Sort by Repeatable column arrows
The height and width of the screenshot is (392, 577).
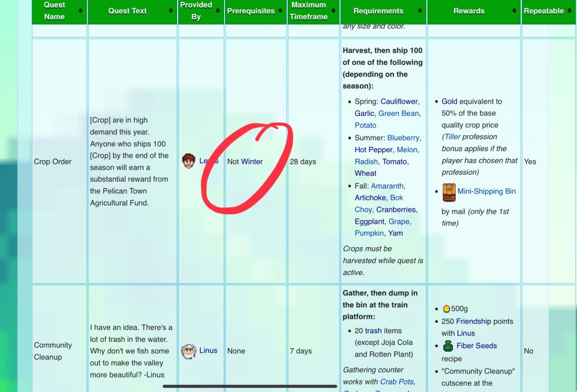[x=570, y=11]
